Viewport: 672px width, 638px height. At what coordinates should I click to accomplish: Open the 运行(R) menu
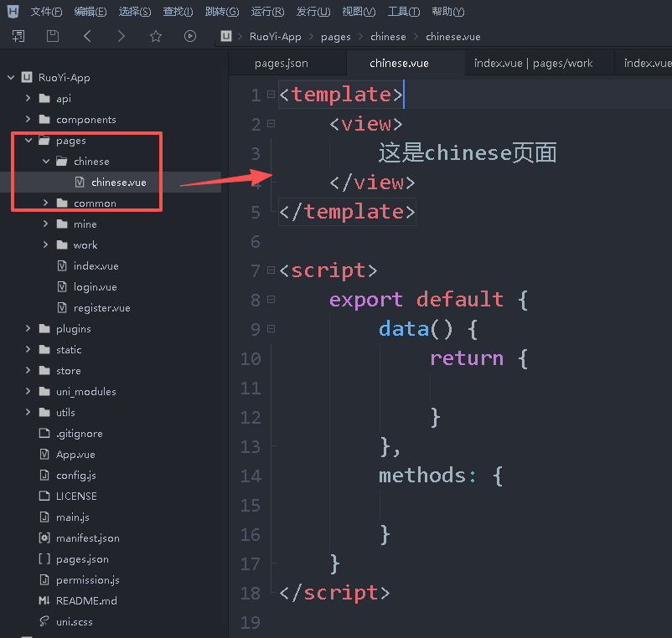coord(267,12)
